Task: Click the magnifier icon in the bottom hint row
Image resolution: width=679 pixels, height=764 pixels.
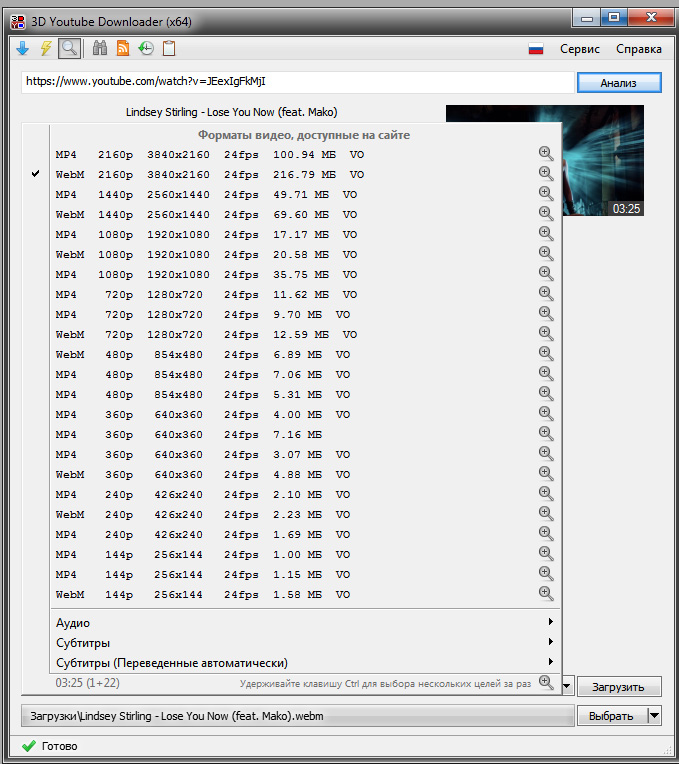Action: [546, 683]
